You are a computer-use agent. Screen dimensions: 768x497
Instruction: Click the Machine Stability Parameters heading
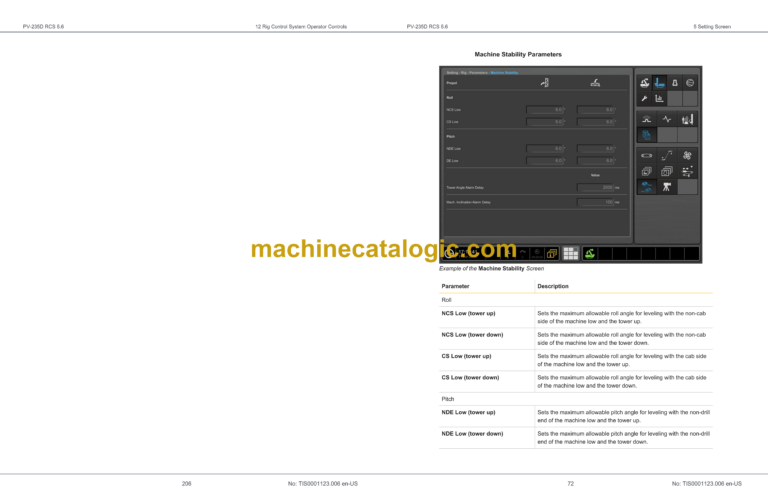(x=518, y=54)
